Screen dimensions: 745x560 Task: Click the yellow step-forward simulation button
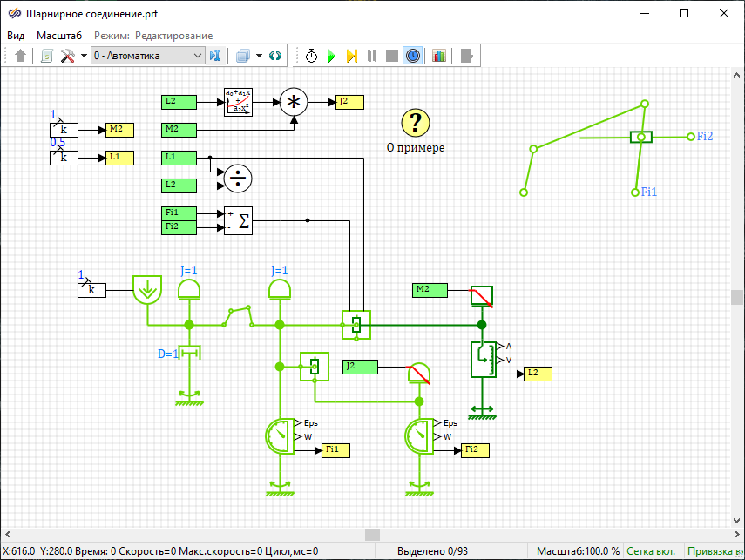pyautogui.click(x=351, y=56)
